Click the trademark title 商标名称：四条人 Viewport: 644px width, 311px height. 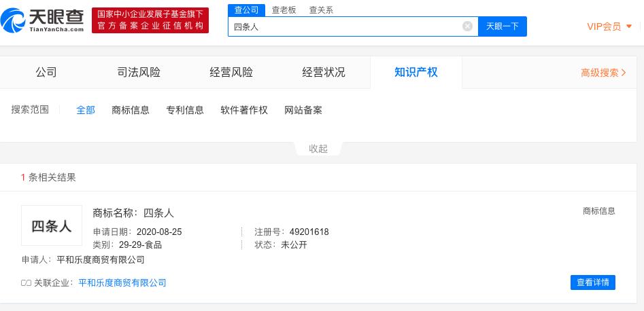133,213
